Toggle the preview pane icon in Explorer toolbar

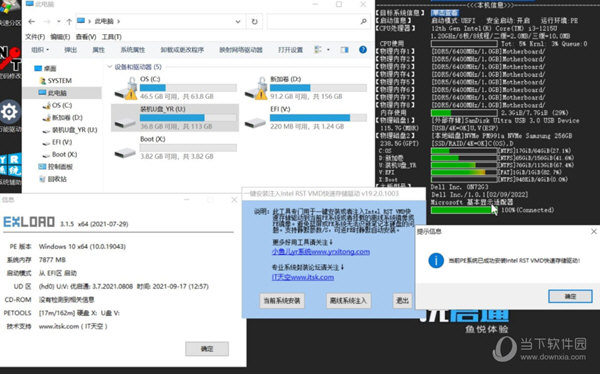(x=344, y=50)
